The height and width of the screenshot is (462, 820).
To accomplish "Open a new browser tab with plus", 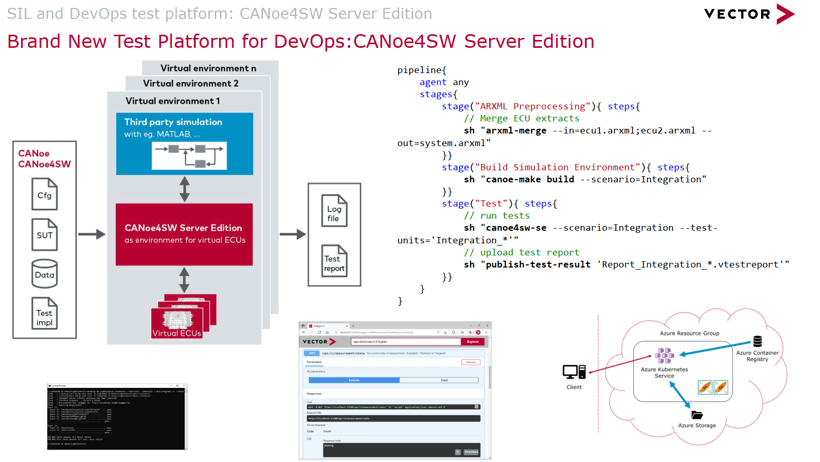I will click(x=353, y=326).
